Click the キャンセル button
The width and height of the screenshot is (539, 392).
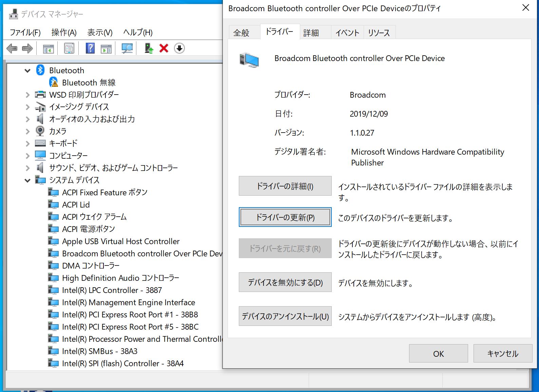click(503, 353)
